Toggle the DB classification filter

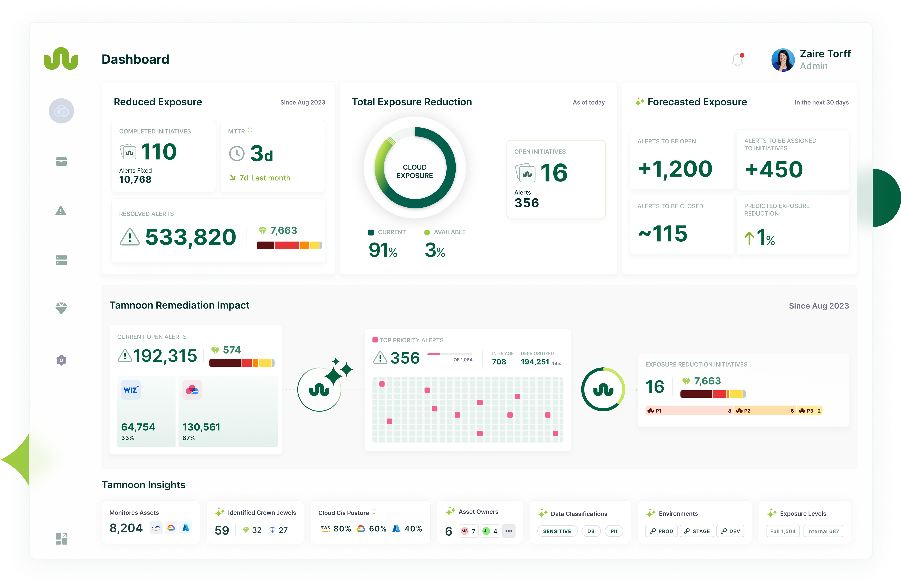(x=591, y=531)
